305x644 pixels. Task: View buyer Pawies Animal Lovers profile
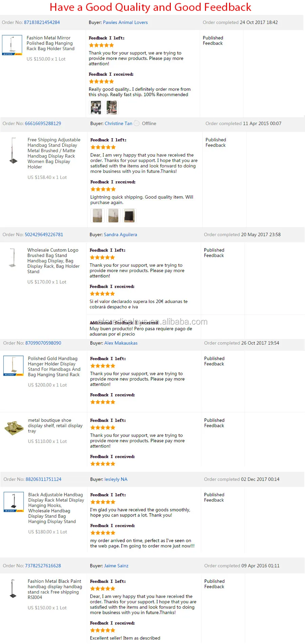(x=125, y=22)
